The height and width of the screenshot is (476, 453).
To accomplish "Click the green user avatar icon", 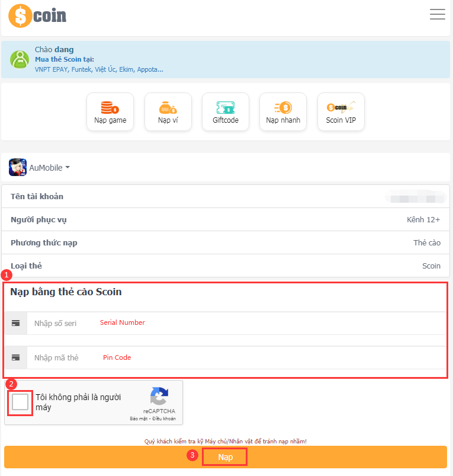I will click(x=20, y=59).
